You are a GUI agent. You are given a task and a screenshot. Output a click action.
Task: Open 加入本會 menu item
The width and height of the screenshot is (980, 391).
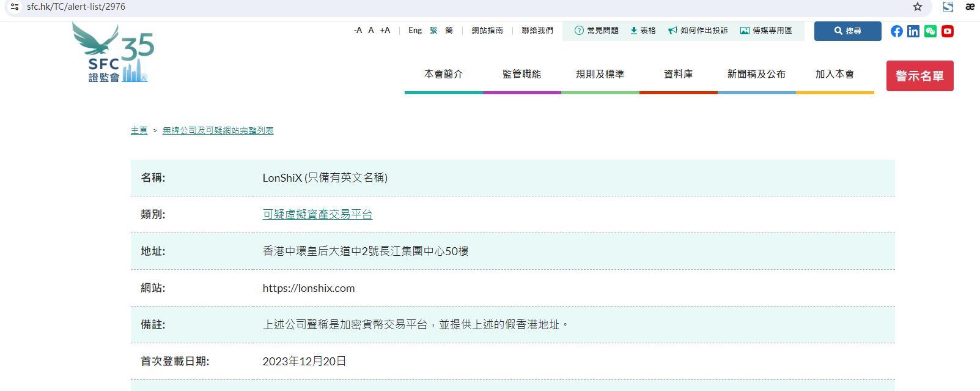tap(834, 74)
